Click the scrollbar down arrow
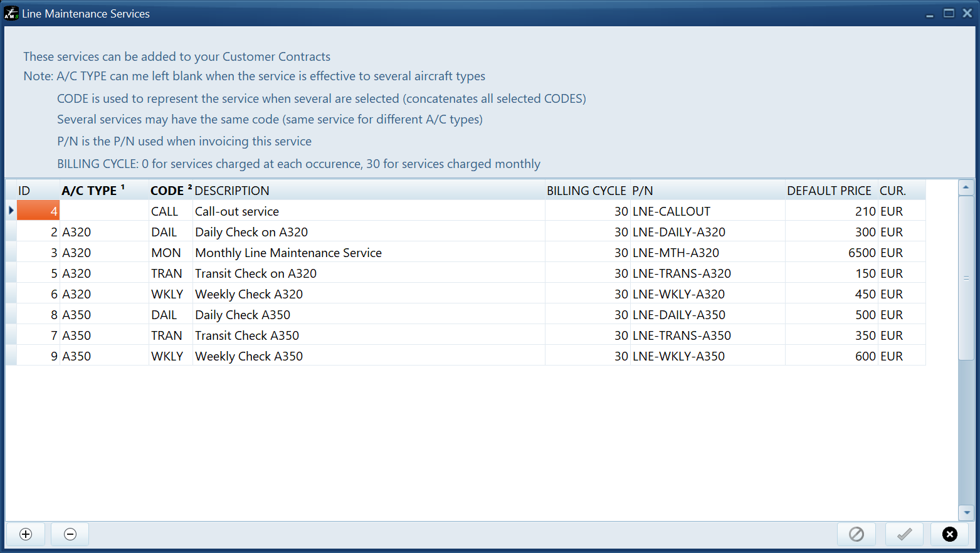The image size is (980, 553). click(966, 513)
